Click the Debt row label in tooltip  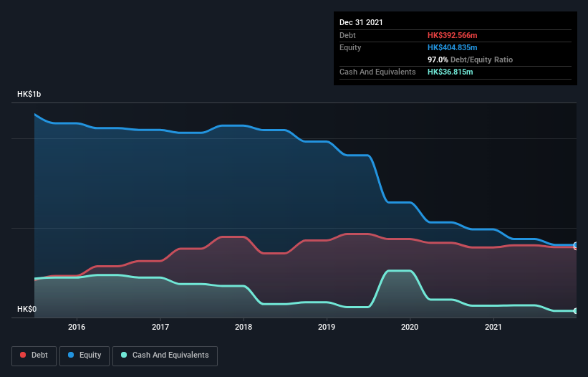click(347, 35)
